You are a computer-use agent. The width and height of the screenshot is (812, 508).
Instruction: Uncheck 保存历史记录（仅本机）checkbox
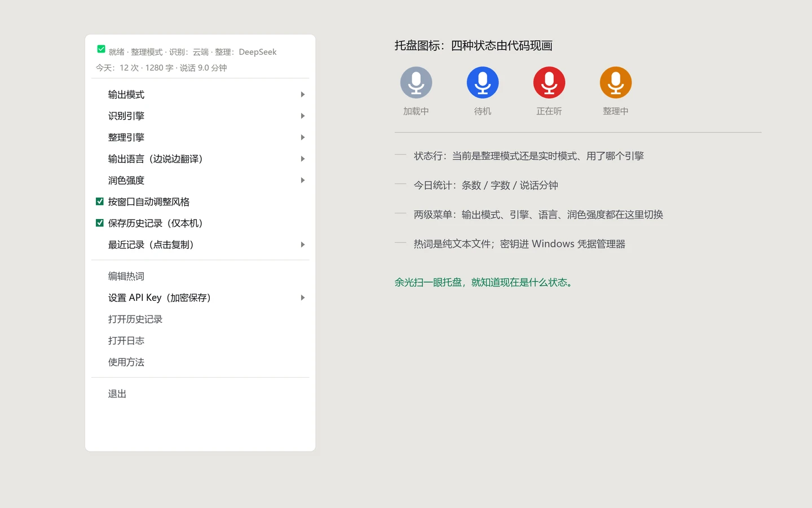100,223
